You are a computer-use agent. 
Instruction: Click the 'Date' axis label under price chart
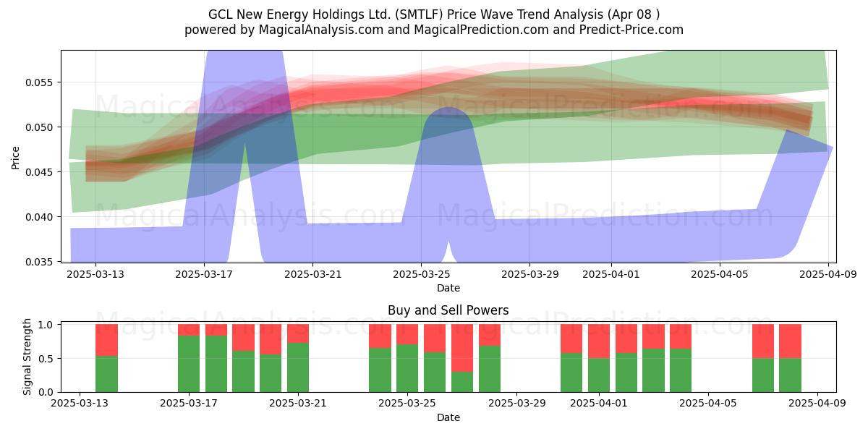tap(448, 288)
